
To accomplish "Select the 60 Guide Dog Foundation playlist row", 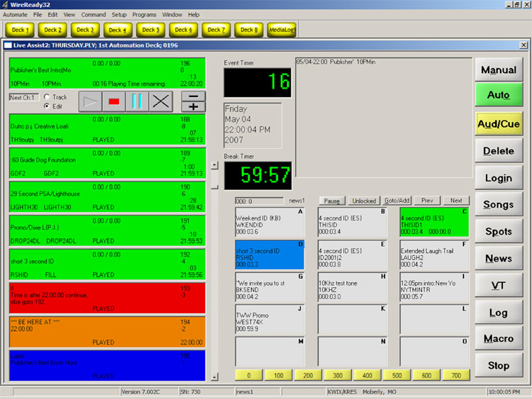I will (x=107, y=163).
